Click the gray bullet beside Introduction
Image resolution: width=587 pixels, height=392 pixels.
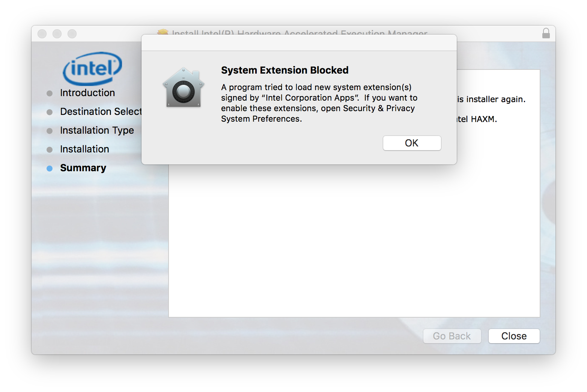pyautogui.click(x=50, y=93)
